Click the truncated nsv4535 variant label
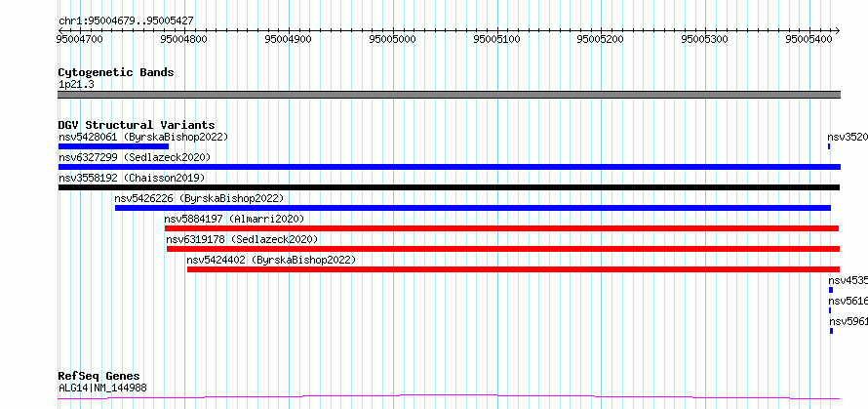 tap(848, 280)
